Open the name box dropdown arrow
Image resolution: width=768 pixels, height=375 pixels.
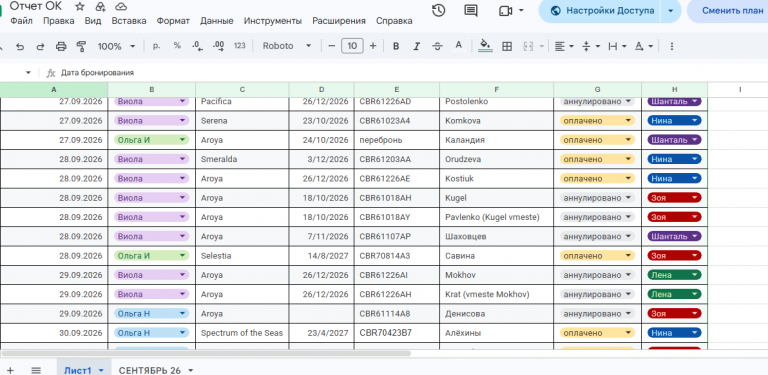[28, 73]
